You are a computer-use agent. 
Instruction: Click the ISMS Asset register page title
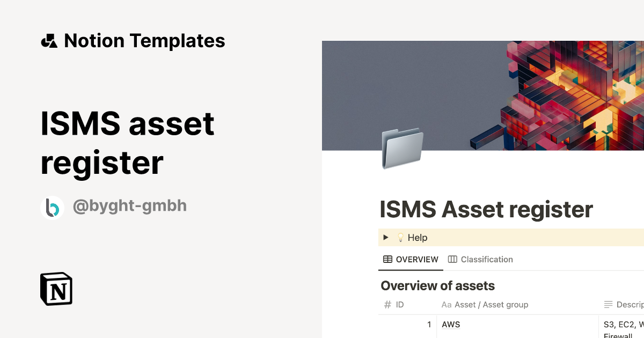click(486, 209)
